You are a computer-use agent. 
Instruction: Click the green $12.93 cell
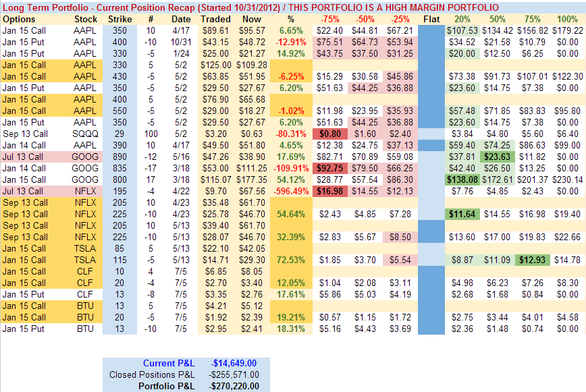pyautogui.click(x=531, y=260)
